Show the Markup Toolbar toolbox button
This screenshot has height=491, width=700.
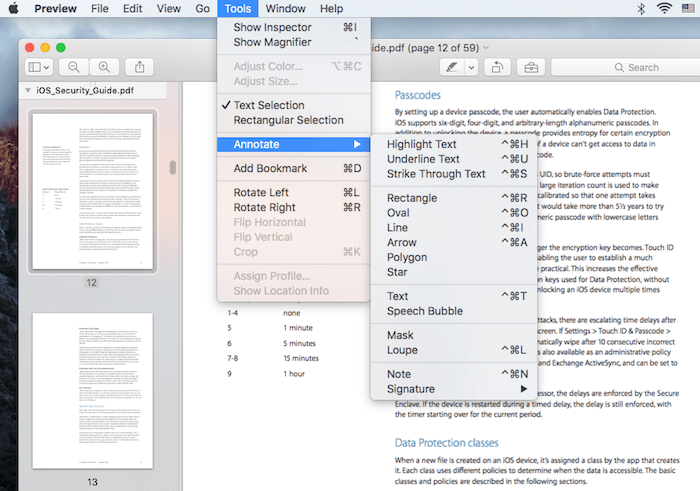pyautogui.click(x=531, y=67)
